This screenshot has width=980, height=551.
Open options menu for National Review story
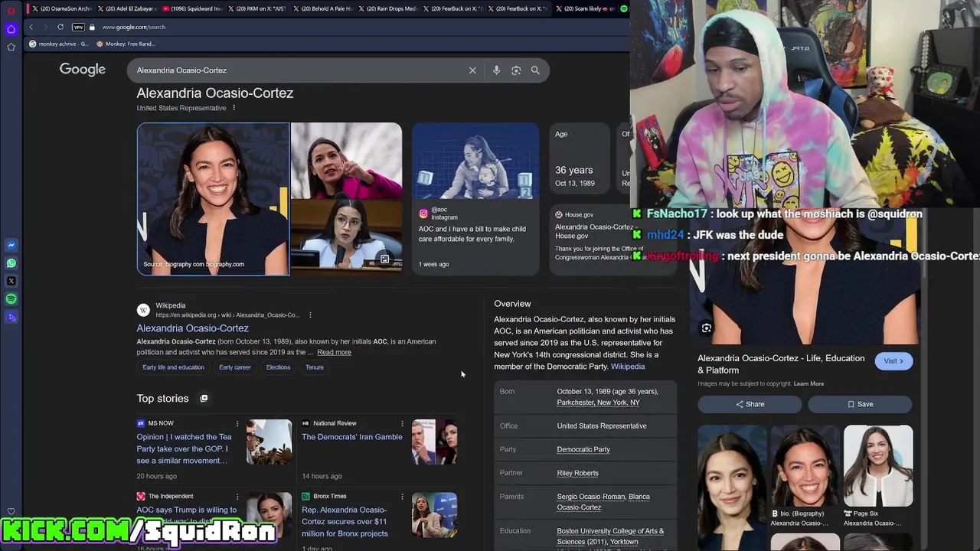pyautogui.click(x=402, y=423)
